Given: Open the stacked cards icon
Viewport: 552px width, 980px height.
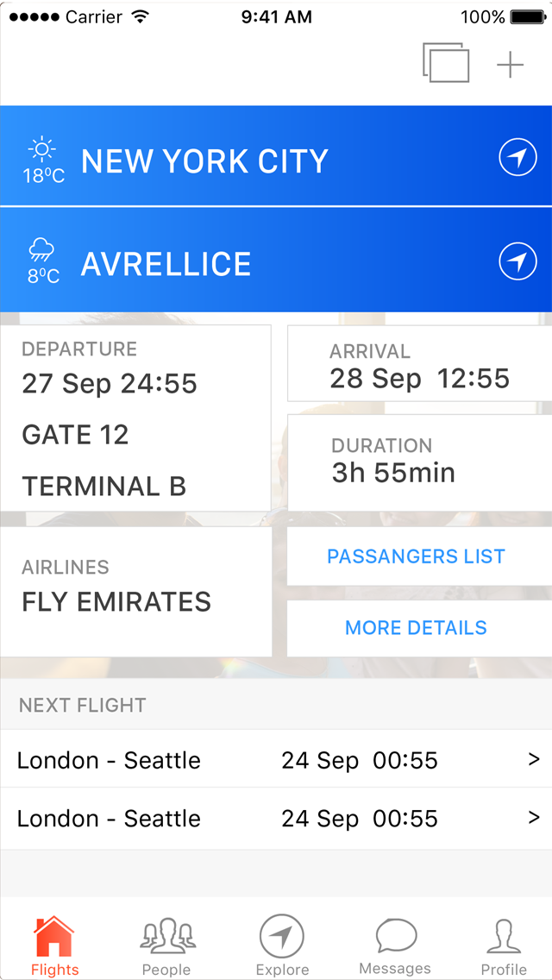Looking at the screenshot, I should pos(446,63).
